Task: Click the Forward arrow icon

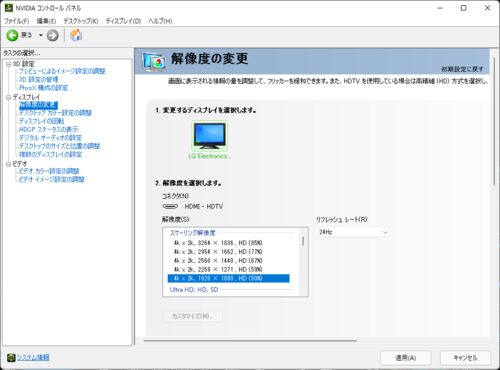Action: coord(52,35)
